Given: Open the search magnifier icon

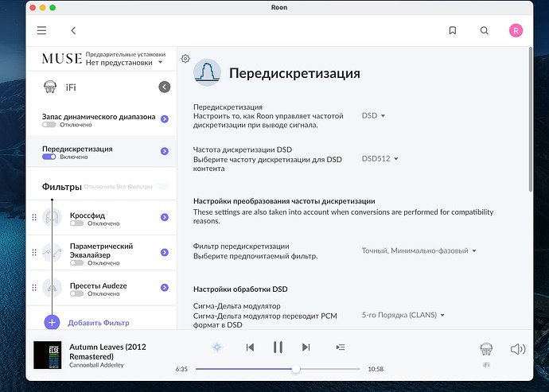Looking at the screenshot, I should click(485, 30).
